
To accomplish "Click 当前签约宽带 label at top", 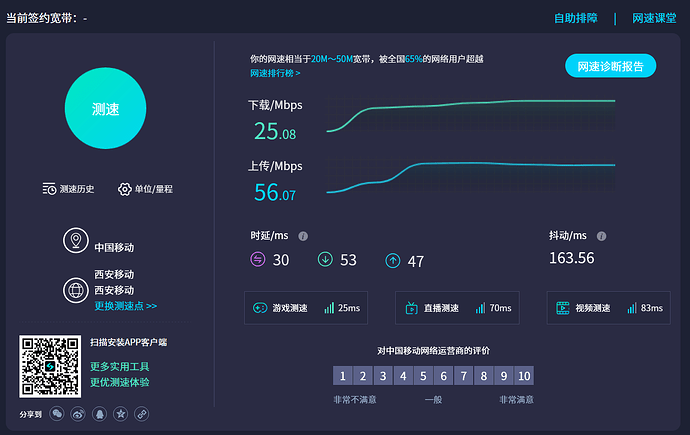I will [42, 18].
